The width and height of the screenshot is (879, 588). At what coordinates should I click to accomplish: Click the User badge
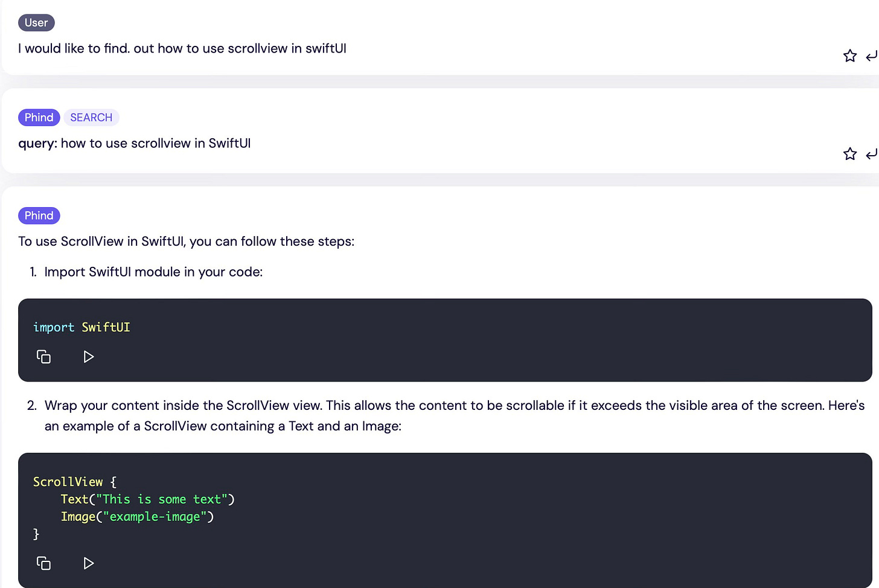[36, 22]
